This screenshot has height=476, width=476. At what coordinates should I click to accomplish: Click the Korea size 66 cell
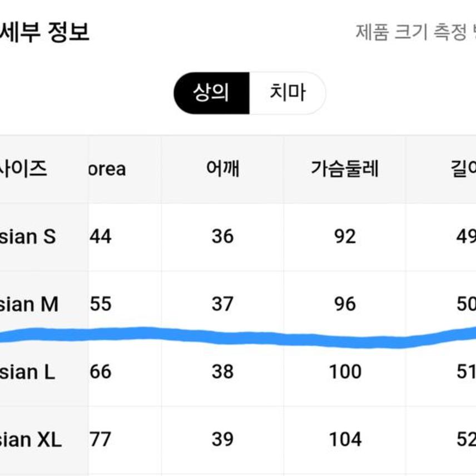[x=101, y=372]
